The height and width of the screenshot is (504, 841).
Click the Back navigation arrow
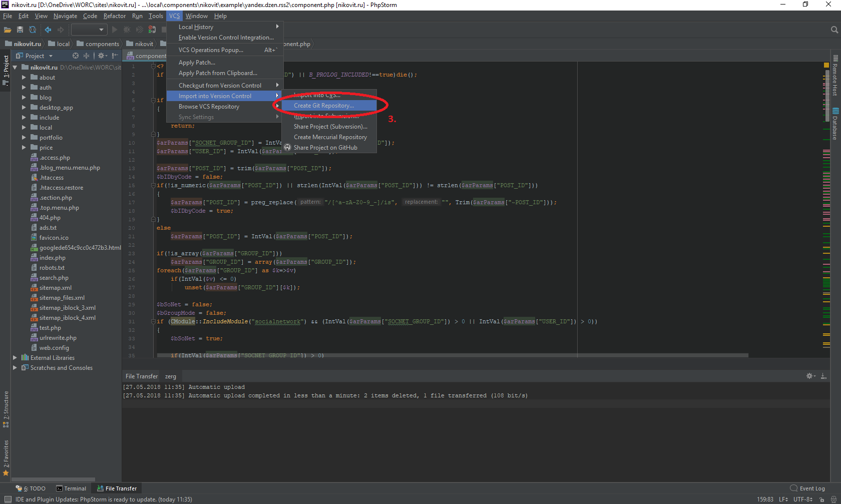click(48, 30)
